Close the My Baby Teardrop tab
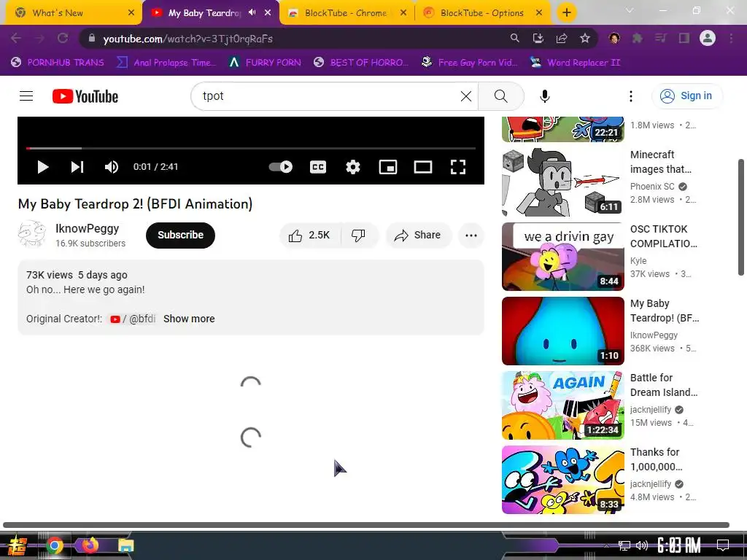 click(x=268, y=13)
